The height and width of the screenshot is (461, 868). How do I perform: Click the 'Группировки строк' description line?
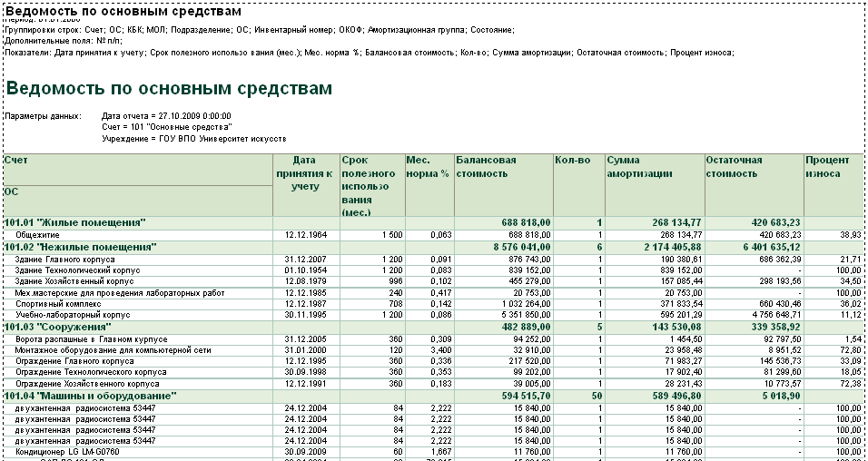260,30
